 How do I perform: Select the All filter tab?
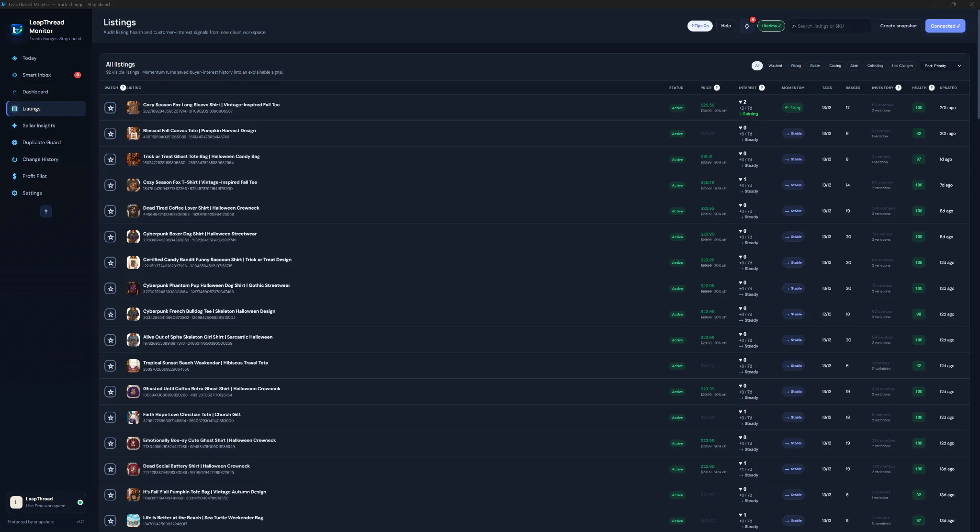757,66
